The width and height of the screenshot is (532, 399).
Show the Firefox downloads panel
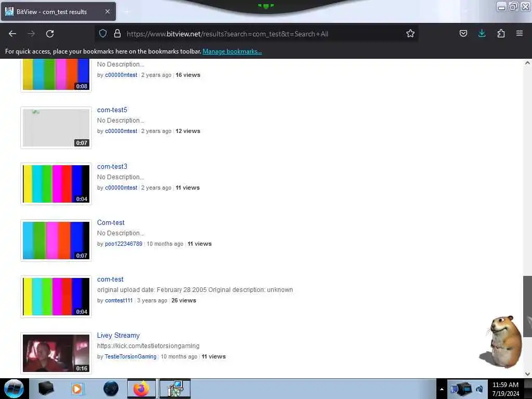pyautogui.click(x=482, y=33)
